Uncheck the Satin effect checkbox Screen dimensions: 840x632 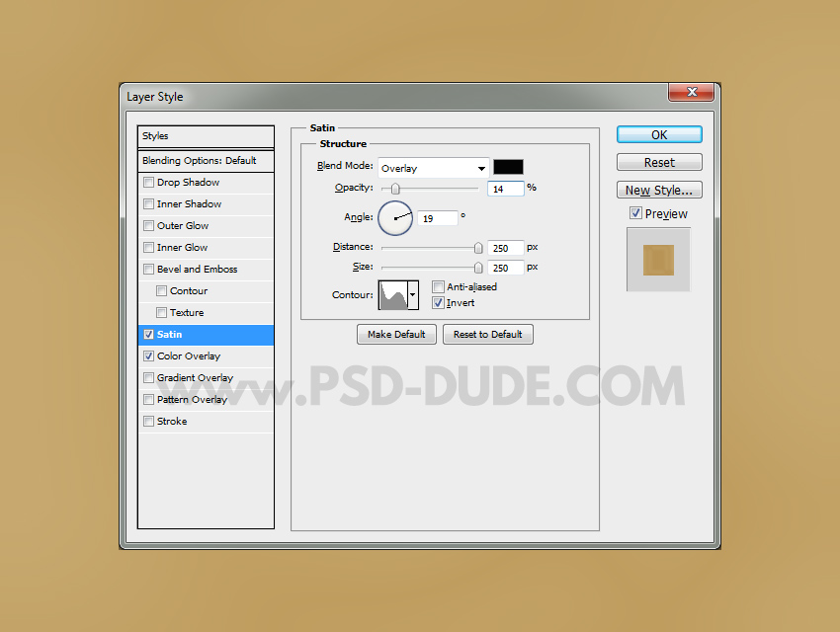[x=149, y=335]
